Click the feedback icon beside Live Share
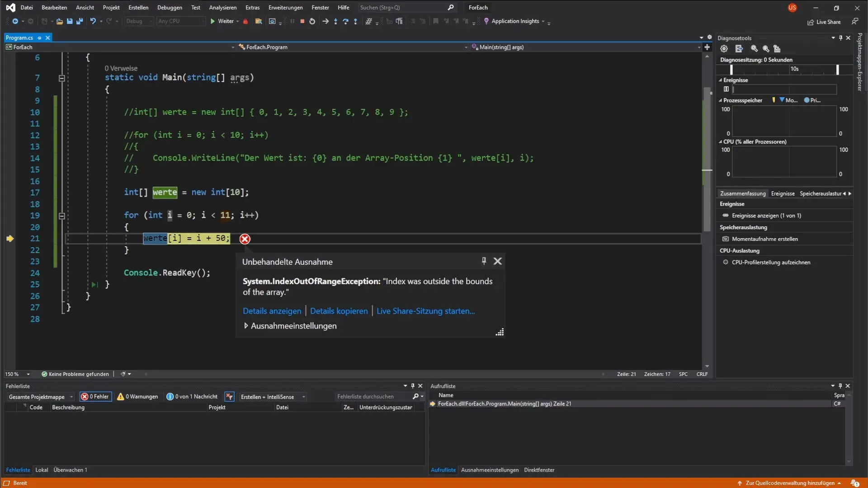 pyautogui.click(x=855, y=21)
